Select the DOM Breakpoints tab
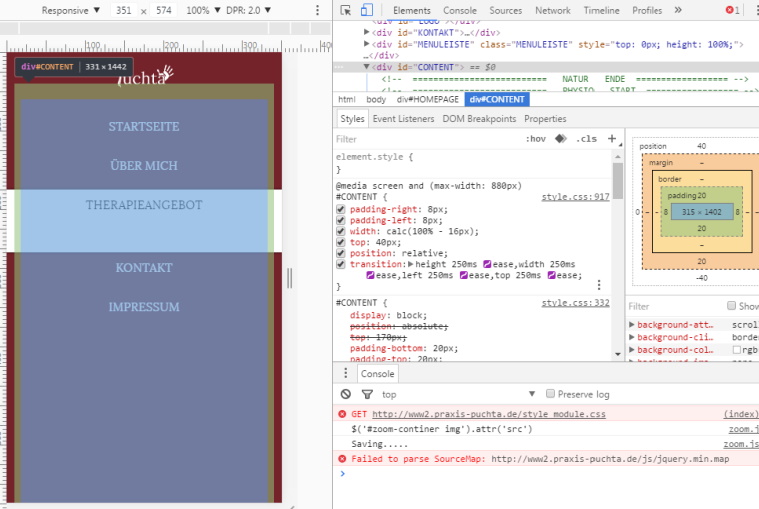The image size is (759, 509). pos(479,119)
